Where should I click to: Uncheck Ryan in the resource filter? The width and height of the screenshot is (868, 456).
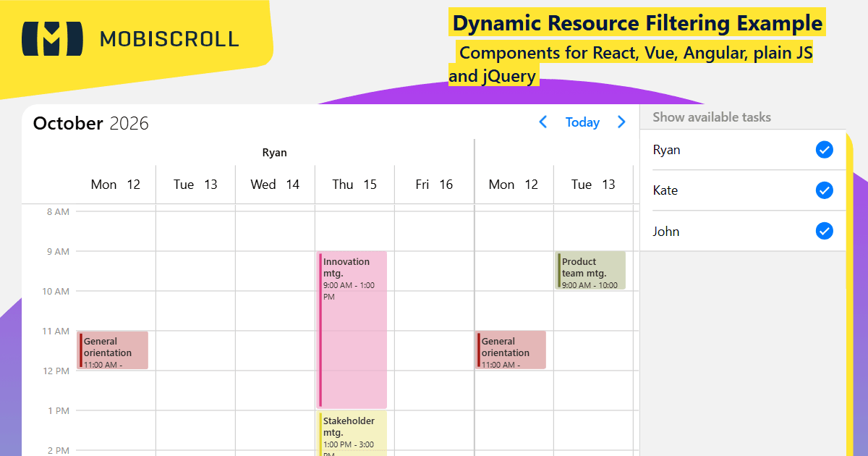point(824,150)
